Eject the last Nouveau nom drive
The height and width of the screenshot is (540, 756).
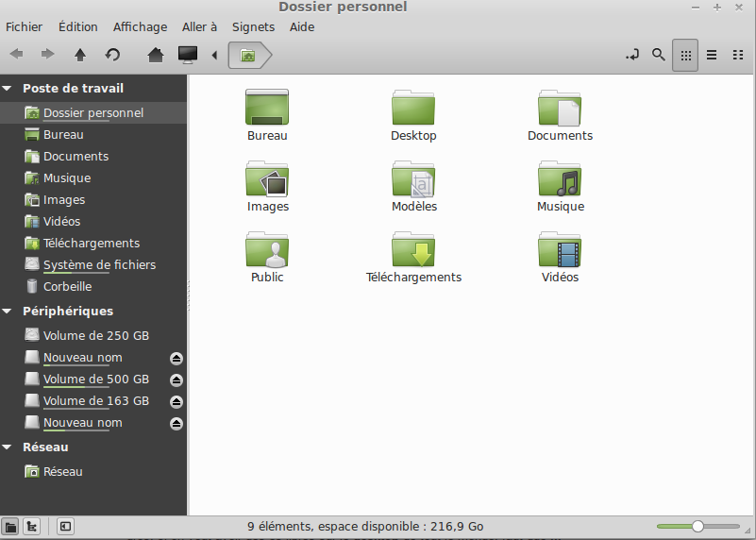point(176,423)
